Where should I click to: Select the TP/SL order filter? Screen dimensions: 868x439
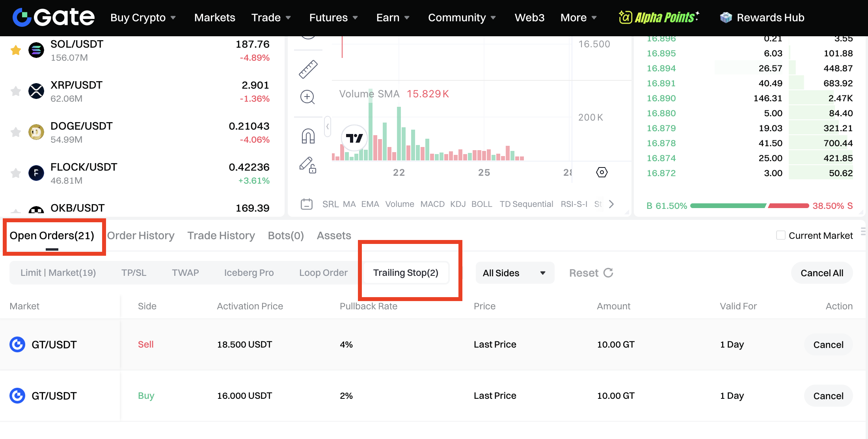134,273
